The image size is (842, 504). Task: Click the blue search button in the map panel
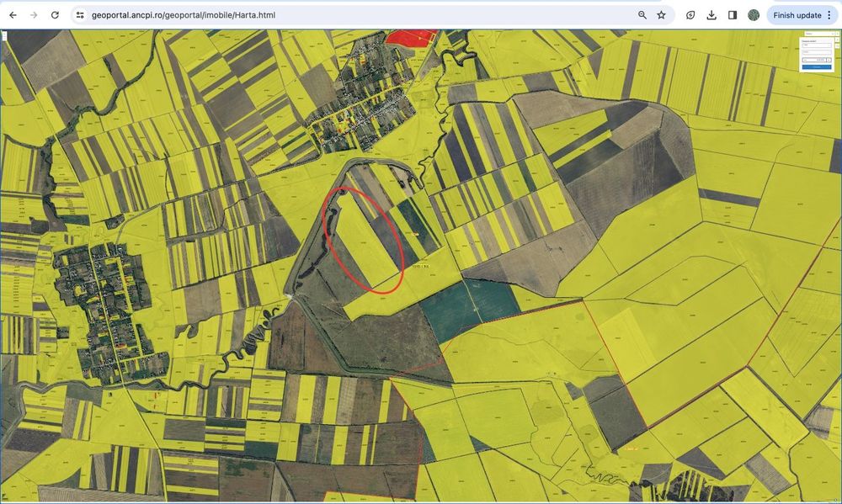[817, 67]
